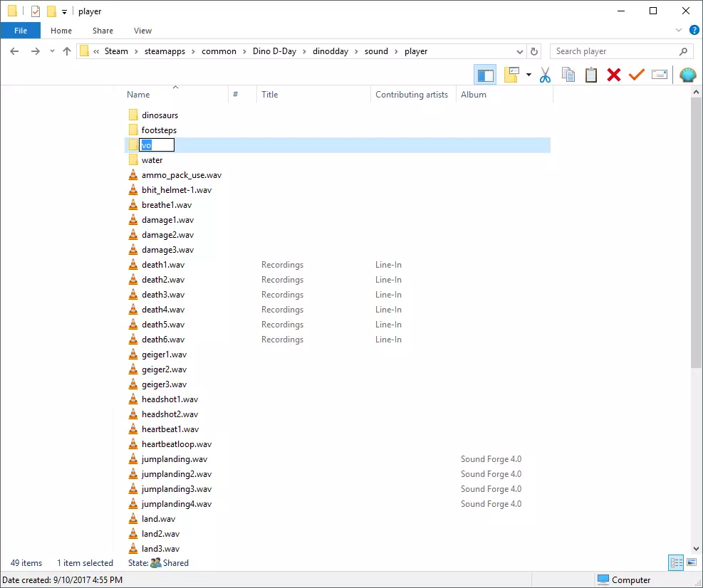Expand folder options dropdown arrow
This screenshot has width=703, height=588.
(528, 75)
